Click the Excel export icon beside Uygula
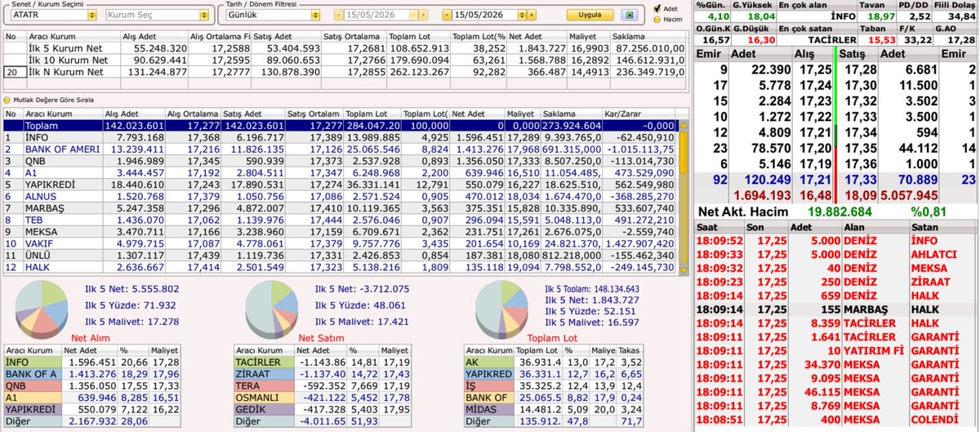The height and width of the screenshot is (432, 980). coord(629,15)
